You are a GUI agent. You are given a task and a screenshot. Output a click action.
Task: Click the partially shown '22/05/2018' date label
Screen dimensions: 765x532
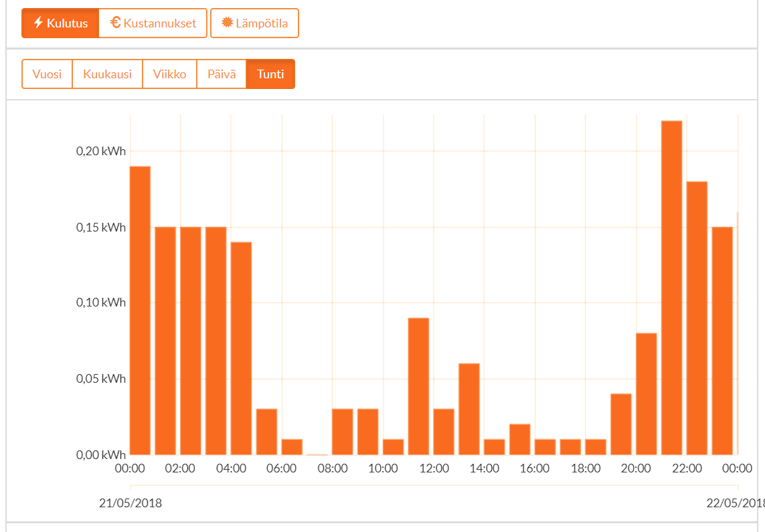736,503
